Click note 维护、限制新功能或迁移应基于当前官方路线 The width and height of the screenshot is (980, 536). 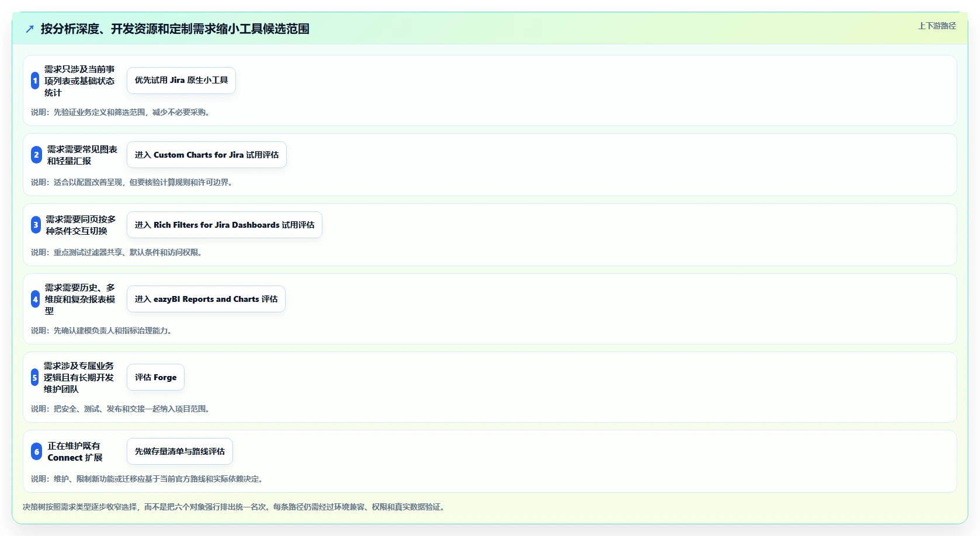coord(148,479)
